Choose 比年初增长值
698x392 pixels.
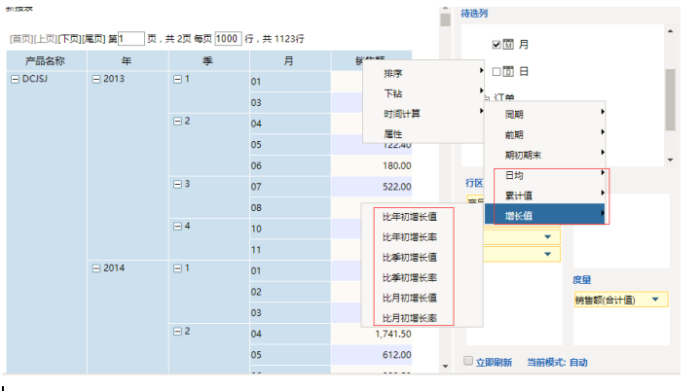tap(410, 217)
